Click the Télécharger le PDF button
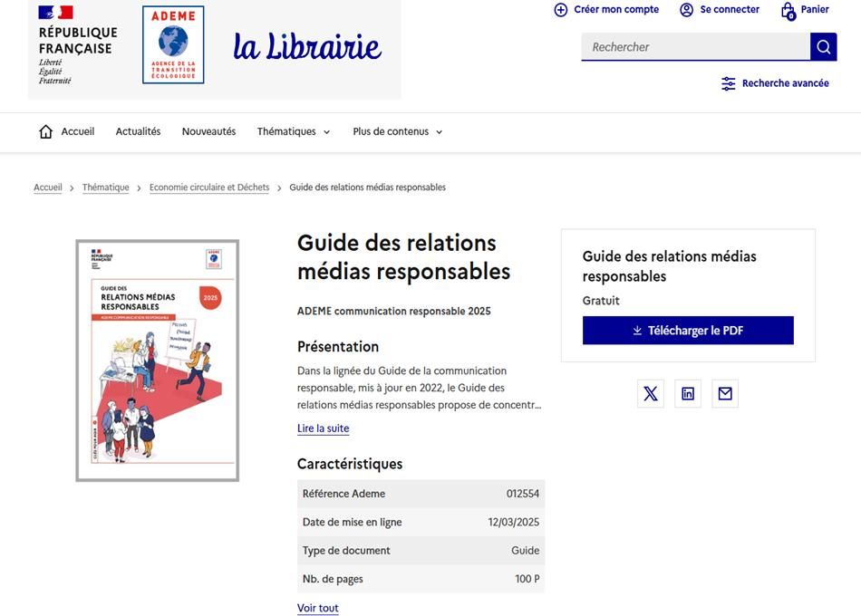The height and width of the screenshot is (616, 861). pyautogui.click(x=688, y=331)
